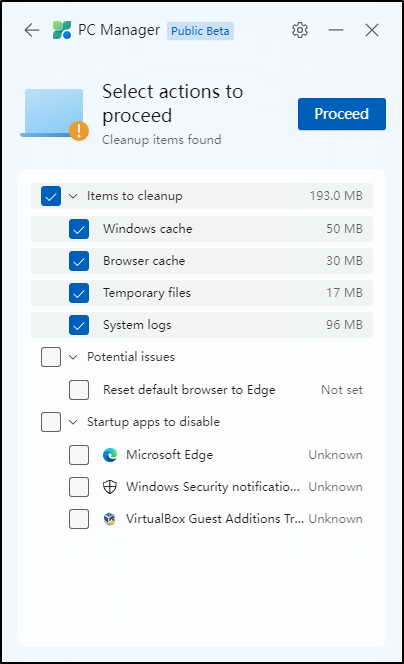Check the Startup apps to disable checkbox
The image size is (404, 664).
pos(51,422)
